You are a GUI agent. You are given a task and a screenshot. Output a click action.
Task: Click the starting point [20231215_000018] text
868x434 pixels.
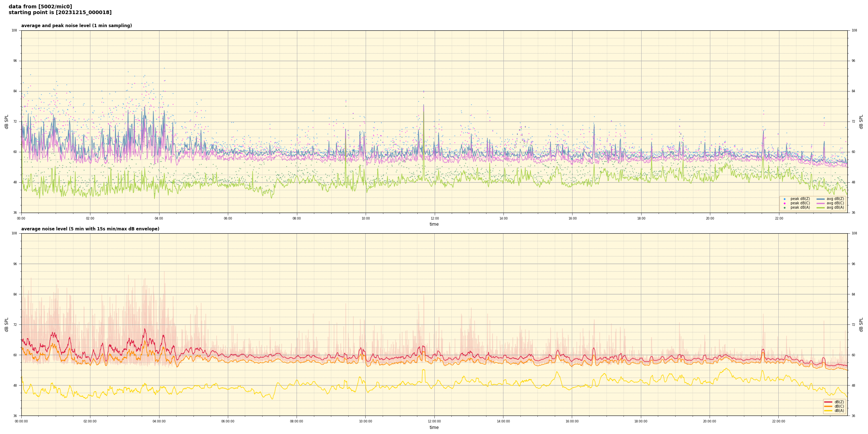point(60,13)
